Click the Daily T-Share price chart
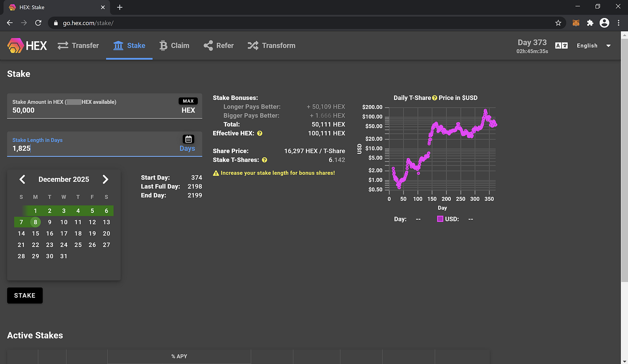Viewport: 628px width, 364px height. [x=442, y=150]
